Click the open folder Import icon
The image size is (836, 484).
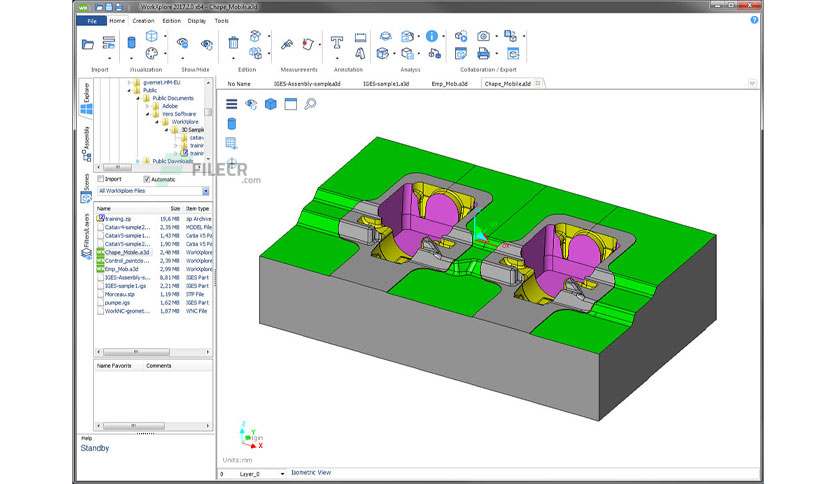pyautogui.click(x=88, y=44)
